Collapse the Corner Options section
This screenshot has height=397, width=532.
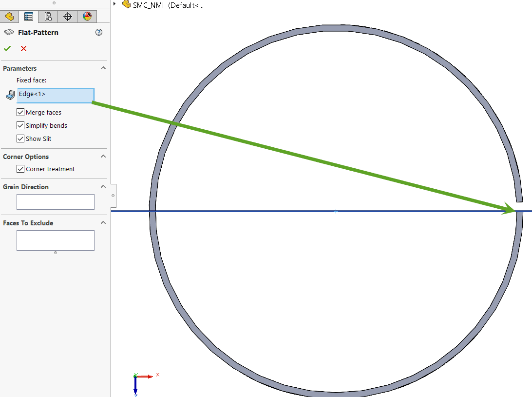pyautogui.click(x=103, y=156)
